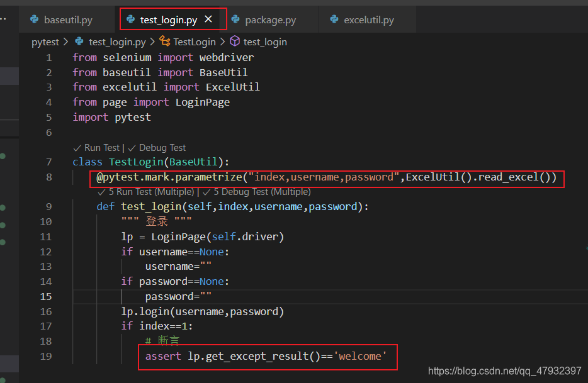This screenshot has width=588, height=383.
Task: Select the test_login.py tab
Action: 168,20
